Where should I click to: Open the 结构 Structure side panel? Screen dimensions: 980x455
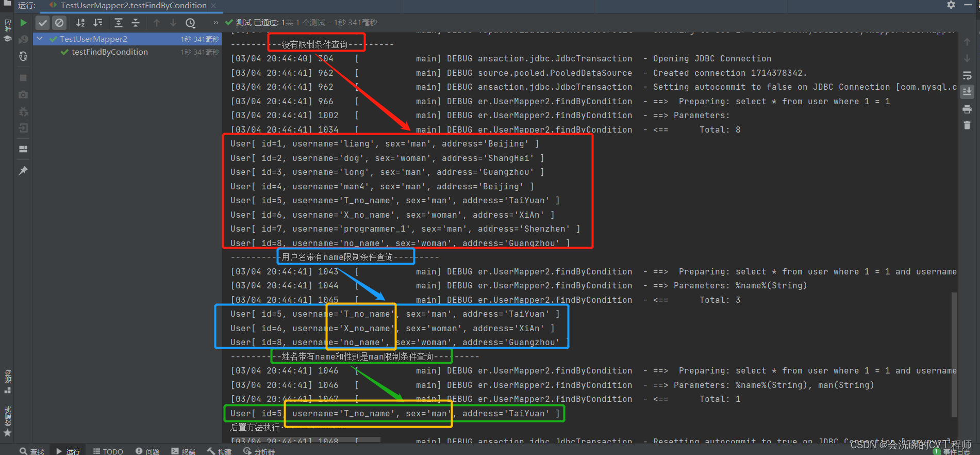coord(8,381)
